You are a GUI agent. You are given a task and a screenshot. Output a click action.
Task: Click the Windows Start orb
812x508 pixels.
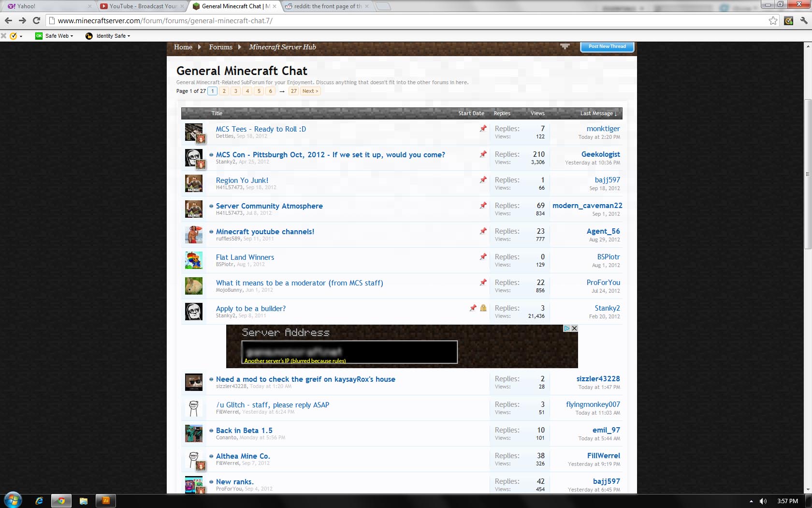click(13, 501)
